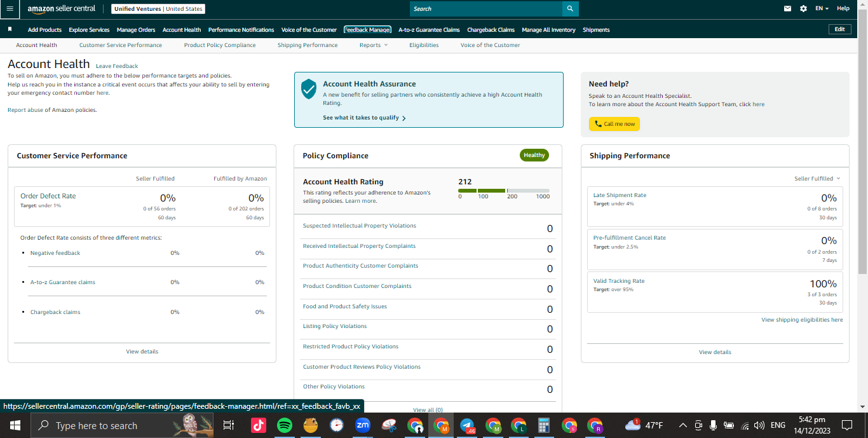
Task: Switch to Product Policy Compliance tab
Action: 220,45
